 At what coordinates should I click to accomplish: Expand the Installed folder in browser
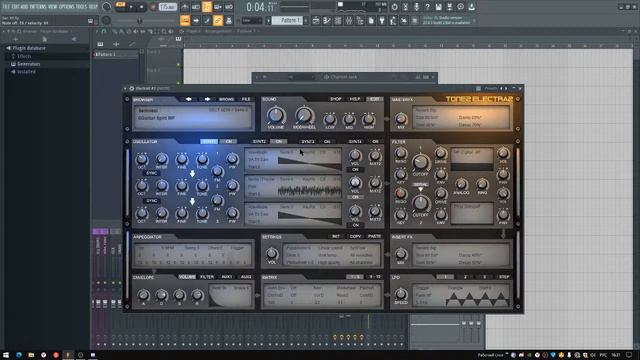[26, 72]
